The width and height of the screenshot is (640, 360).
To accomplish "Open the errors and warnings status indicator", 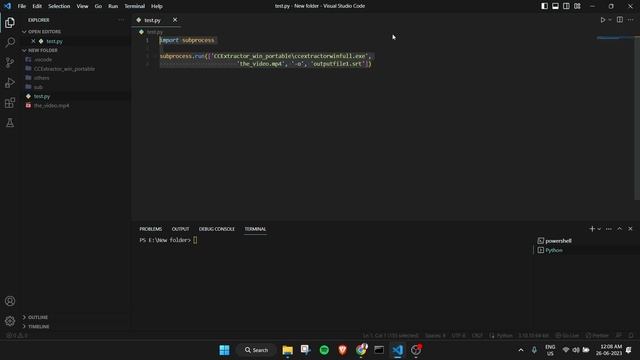I will 17,336.
